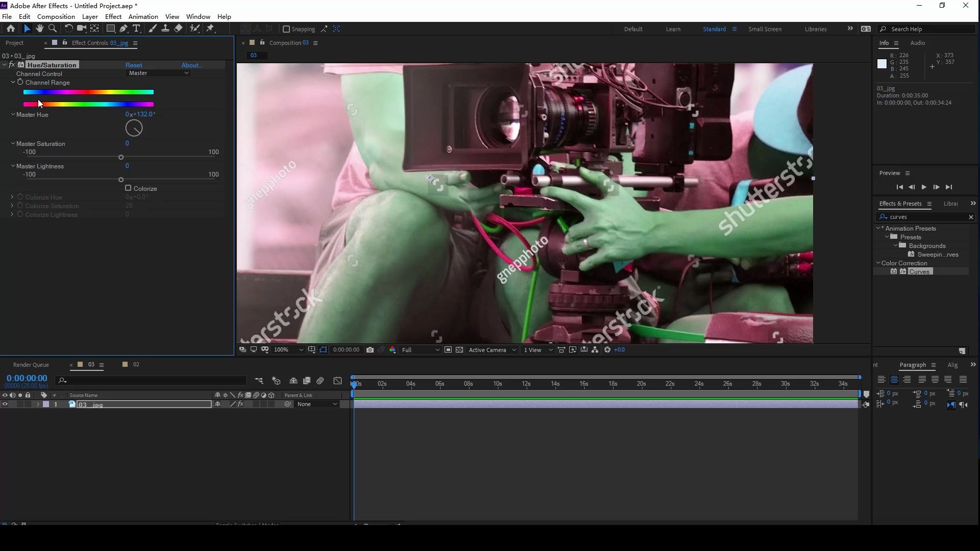Toggle the mask and shape path visibility
The height and width of the screenshot is (551, 980).
tap(324, 350)
